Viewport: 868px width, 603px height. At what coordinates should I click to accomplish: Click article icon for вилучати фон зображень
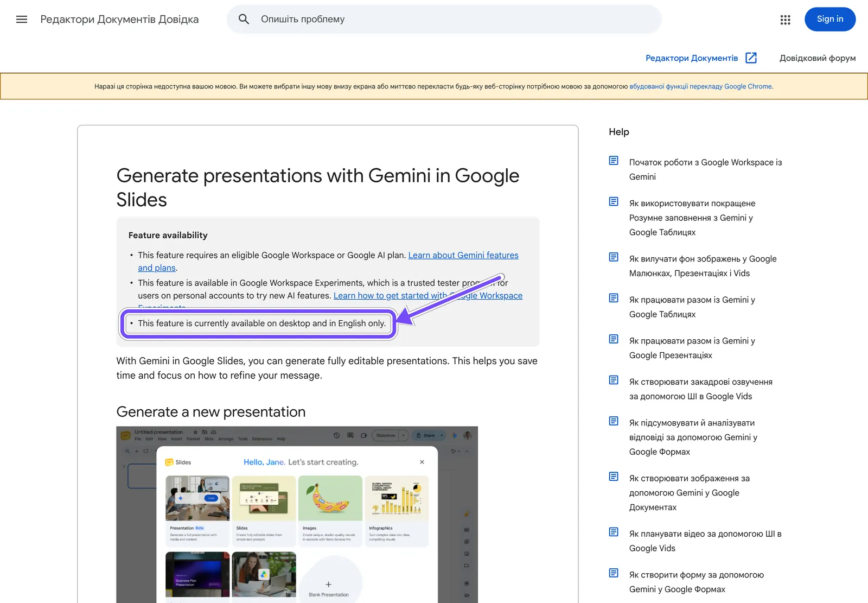coord(614,257)
